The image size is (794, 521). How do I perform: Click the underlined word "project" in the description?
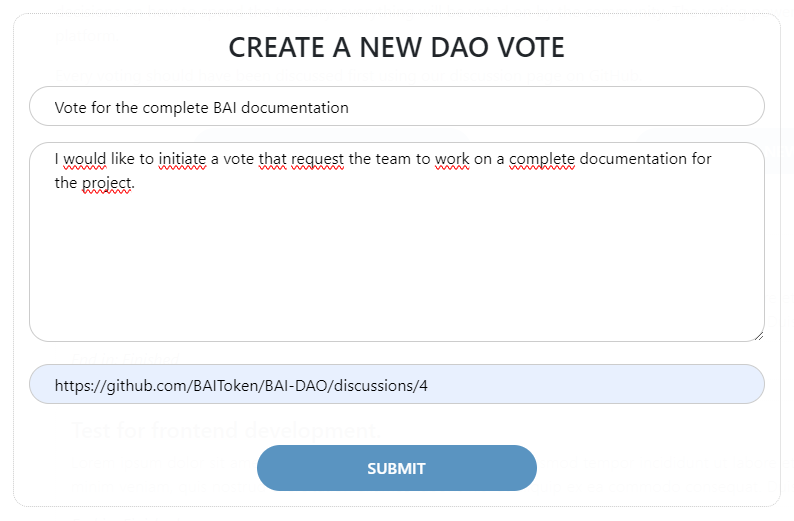(x=106, y=183)
